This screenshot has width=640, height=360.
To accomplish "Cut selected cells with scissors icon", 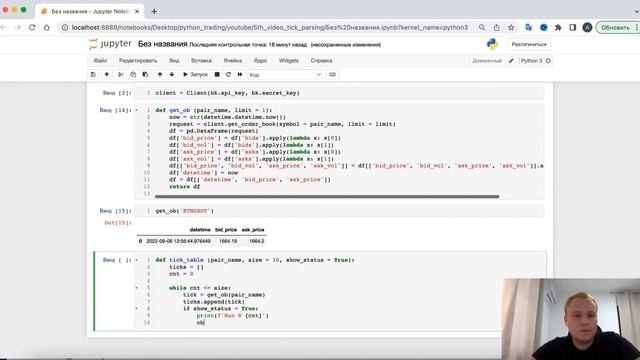I will click(x=121, y=75).
